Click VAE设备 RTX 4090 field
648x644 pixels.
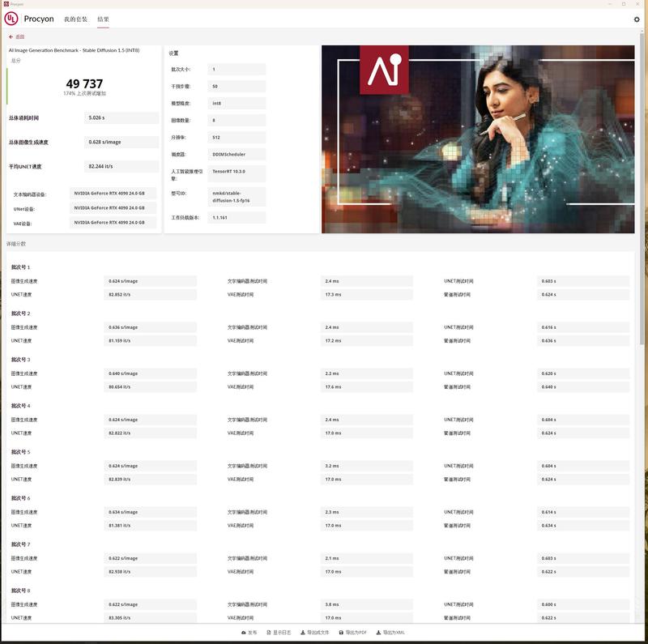(x=113, y=223)
